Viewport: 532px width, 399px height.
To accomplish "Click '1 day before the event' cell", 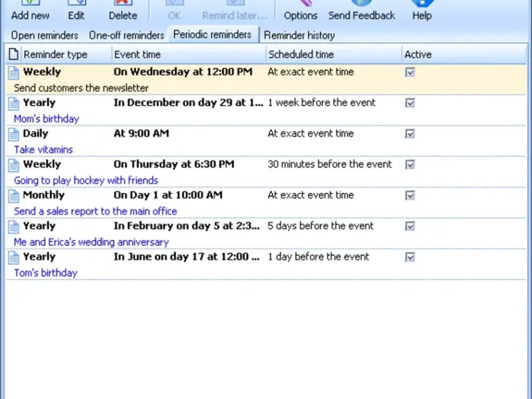I will (318, 257).
